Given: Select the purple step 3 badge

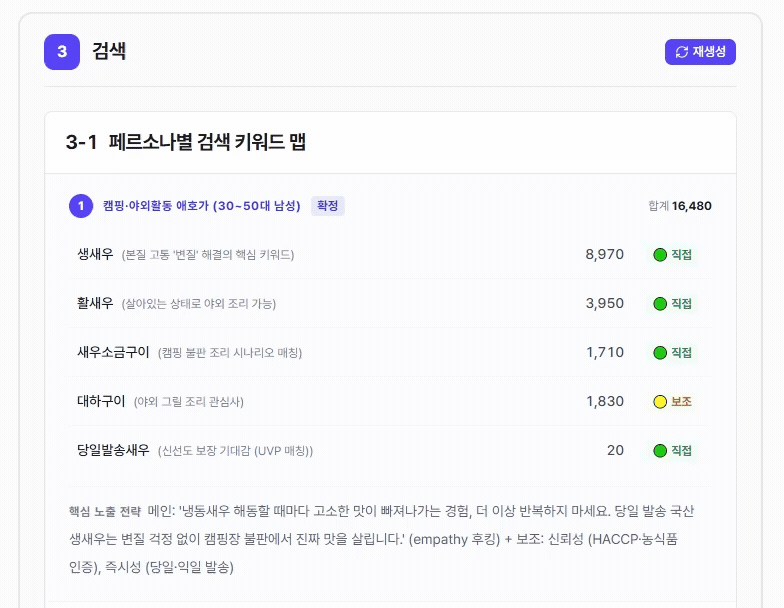Looking at the screenshot, I should click(x=62, y=52).
